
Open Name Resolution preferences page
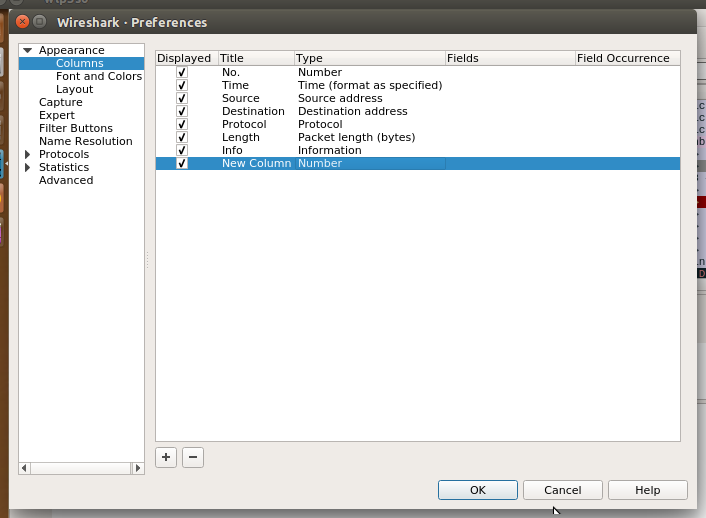(86, 141)
